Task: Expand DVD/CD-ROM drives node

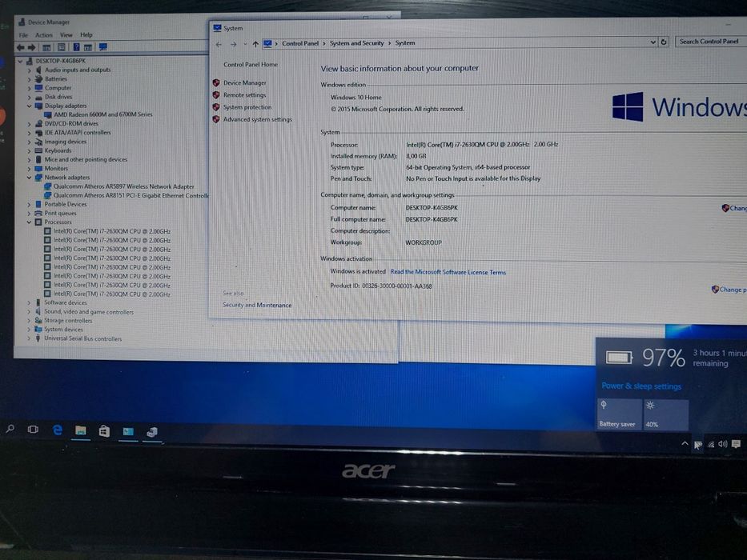Action: coord(30,124)
